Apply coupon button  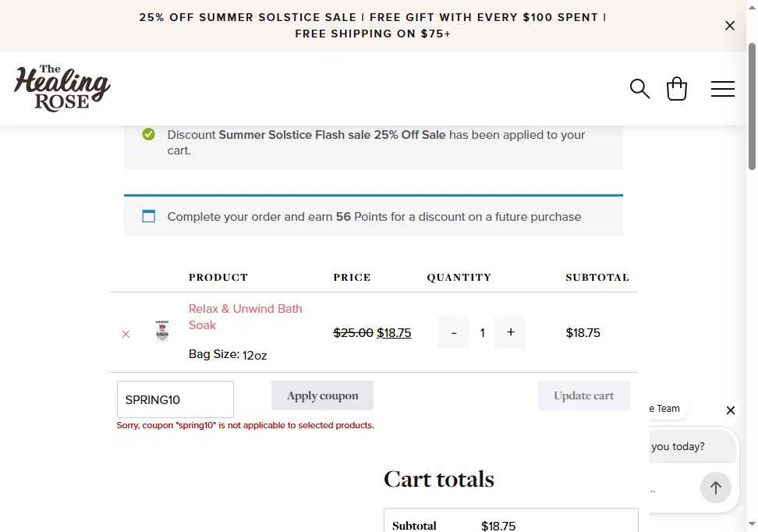(322, 395)
